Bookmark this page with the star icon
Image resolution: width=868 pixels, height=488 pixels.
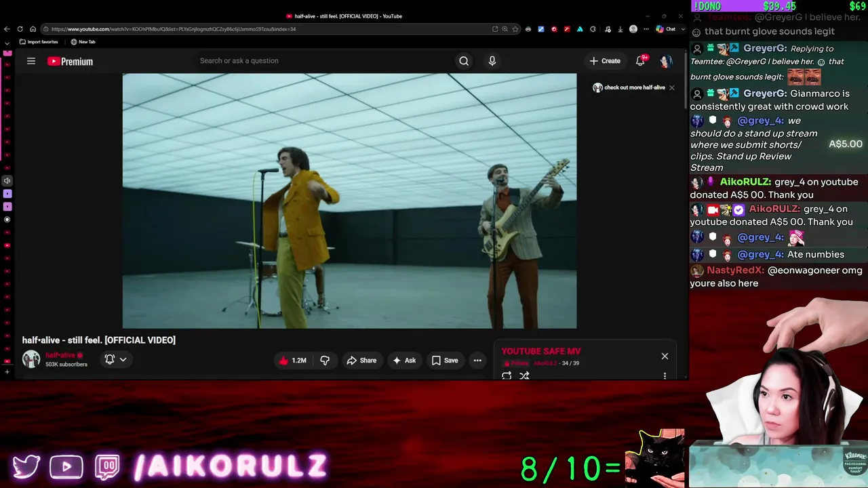tap(515, 29)
